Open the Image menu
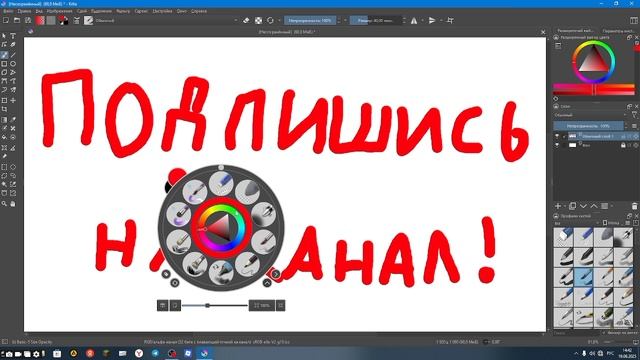640x360 pixels. point(60,11)
